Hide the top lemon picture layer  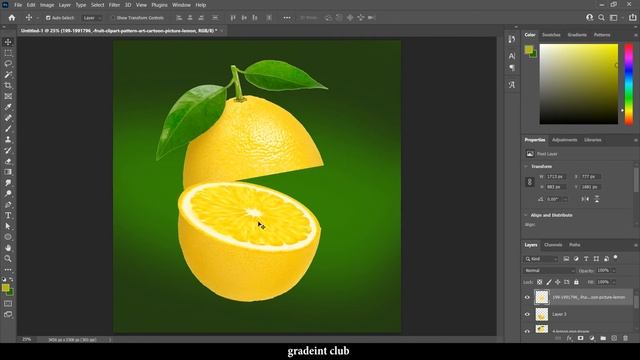pyautogui.click(x=527, y=298)
